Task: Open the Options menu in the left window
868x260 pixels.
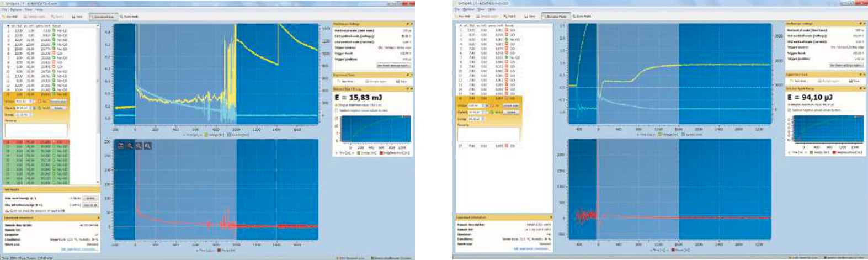Action: point(16,10)
